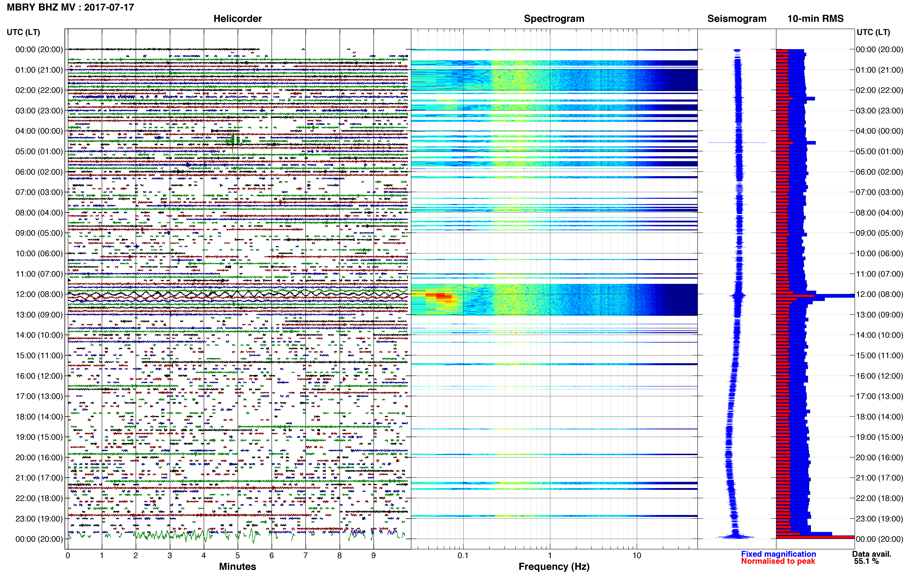
Task: Click the 'Minutes' x-axis label
Action: pos(238,566)
